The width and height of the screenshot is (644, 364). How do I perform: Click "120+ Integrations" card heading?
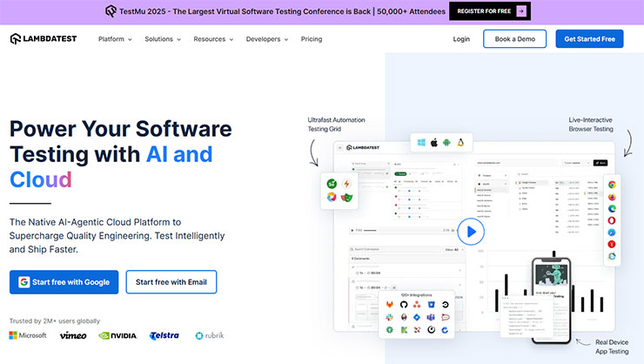pos(416,295)
